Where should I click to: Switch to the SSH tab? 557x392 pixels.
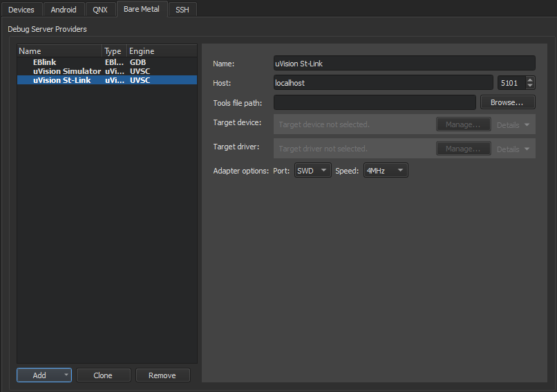point(182,10)
